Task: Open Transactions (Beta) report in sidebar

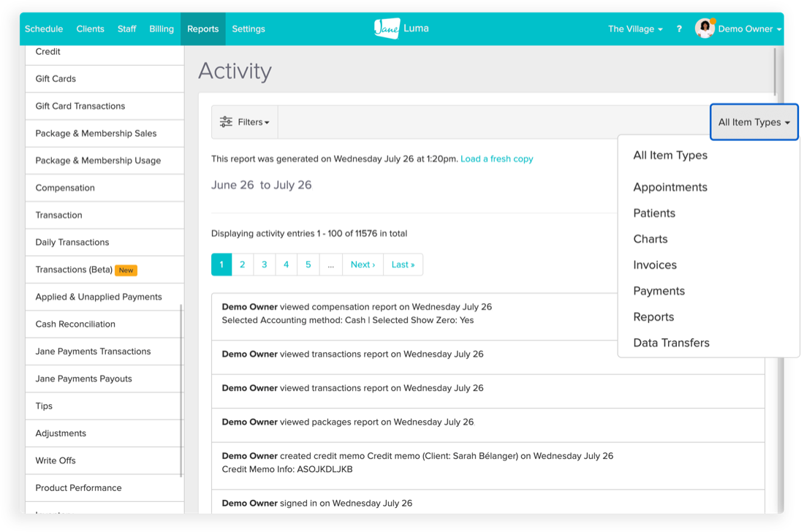Action: tap(73, 270)
